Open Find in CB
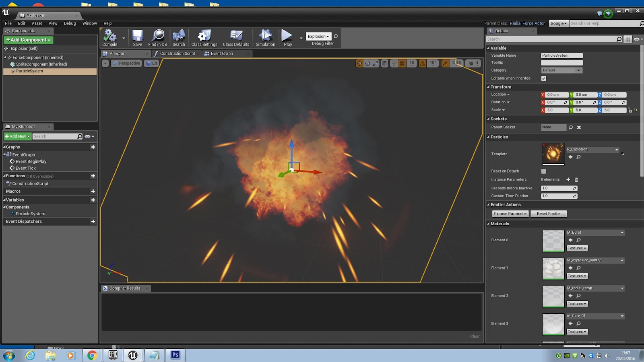The height and width of the screenshot is (362, 644). point(157,38)
